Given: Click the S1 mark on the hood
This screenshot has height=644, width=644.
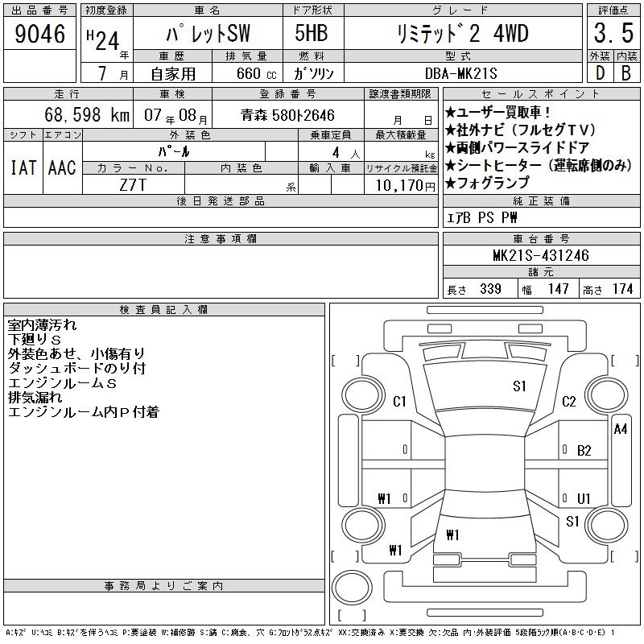Looking at the screenshot, I should pos(519,386).
